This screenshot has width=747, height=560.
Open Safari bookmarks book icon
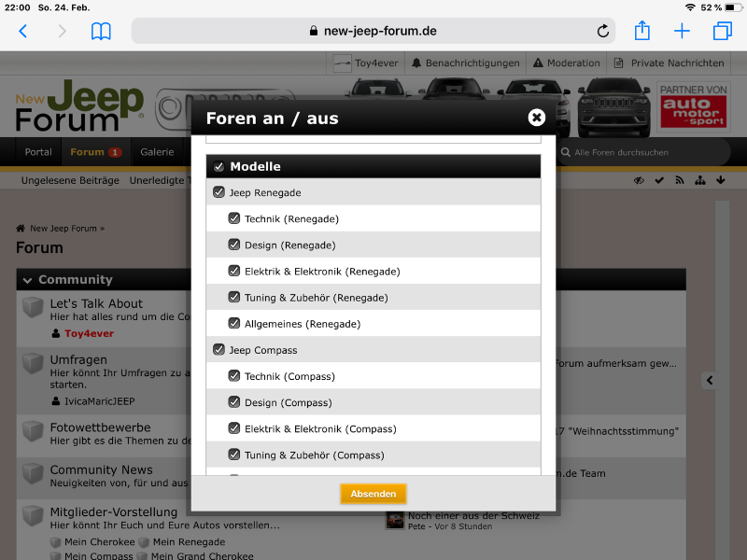pyautogui.click(x=101, y=31)
